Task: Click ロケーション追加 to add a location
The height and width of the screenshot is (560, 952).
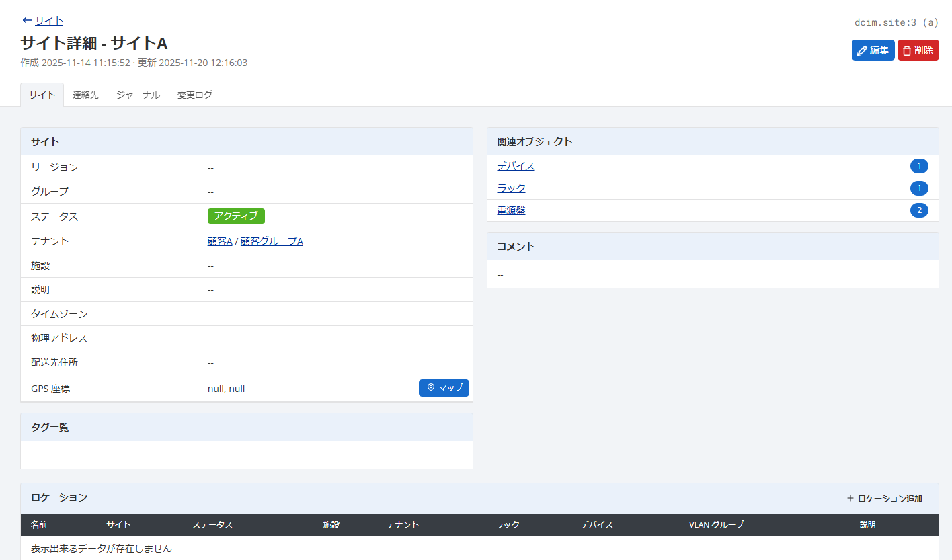Action: (x=889, y=498)
